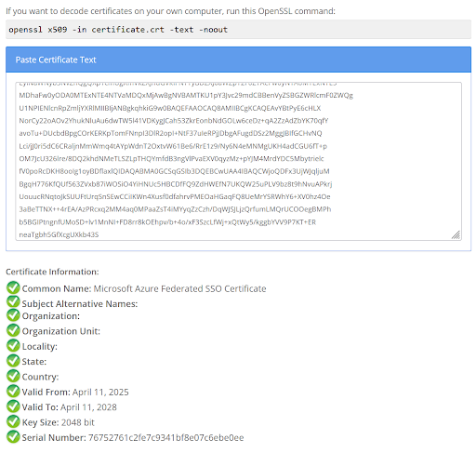The width and height of the screenshot is (476, 453).
Task: Click the certificate line starting with BgqH776KfQUf
Action: pyautogui.click(x=176, y=184)
